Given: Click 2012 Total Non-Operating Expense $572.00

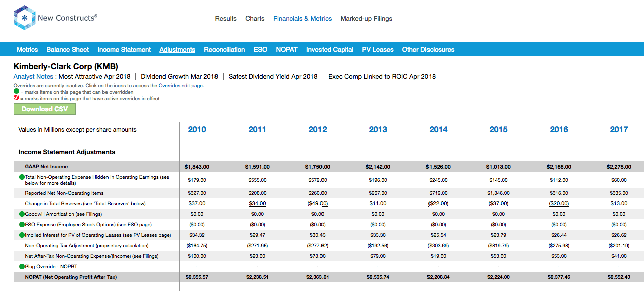Looking at the screenshot, I should tap(317, 180).
